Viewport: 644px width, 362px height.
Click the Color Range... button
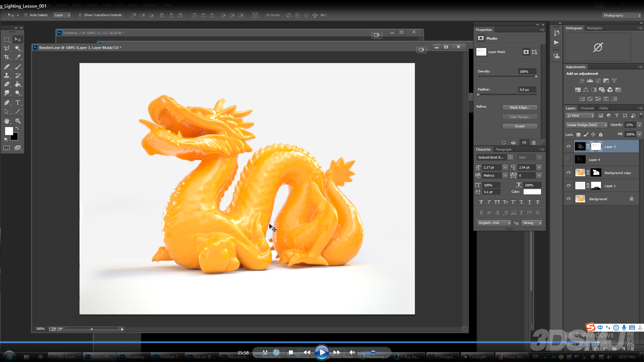click(519, 117)
